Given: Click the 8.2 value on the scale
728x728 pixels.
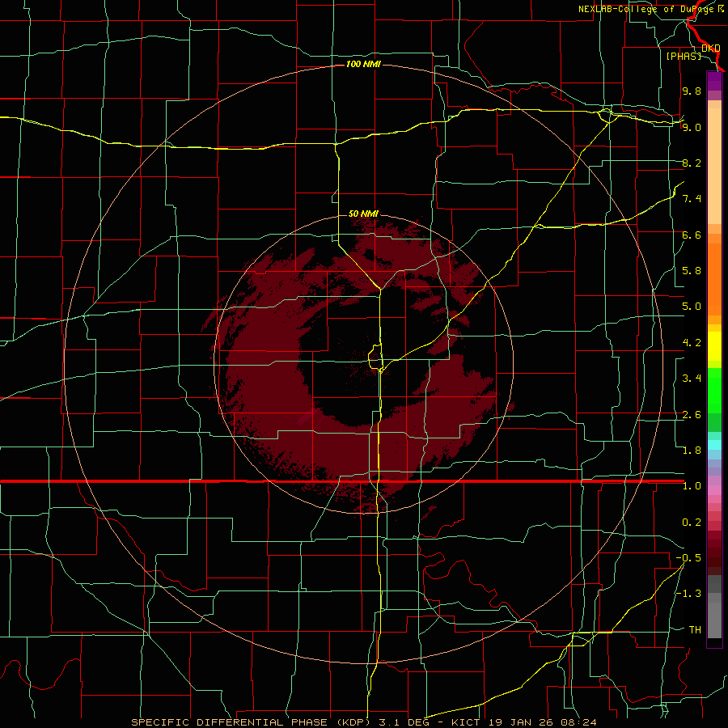Looking at the screenshot, I should click(692, 163).
